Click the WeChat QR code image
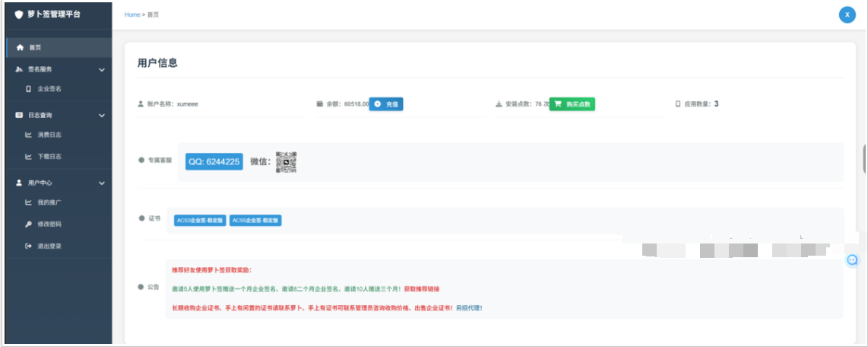868x347 pixels. tap(287, 162)
